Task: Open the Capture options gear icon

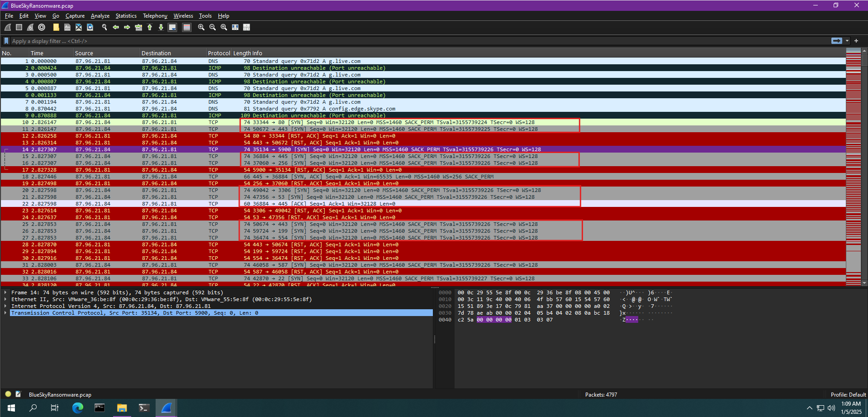Action: click(x=42, y=28)
